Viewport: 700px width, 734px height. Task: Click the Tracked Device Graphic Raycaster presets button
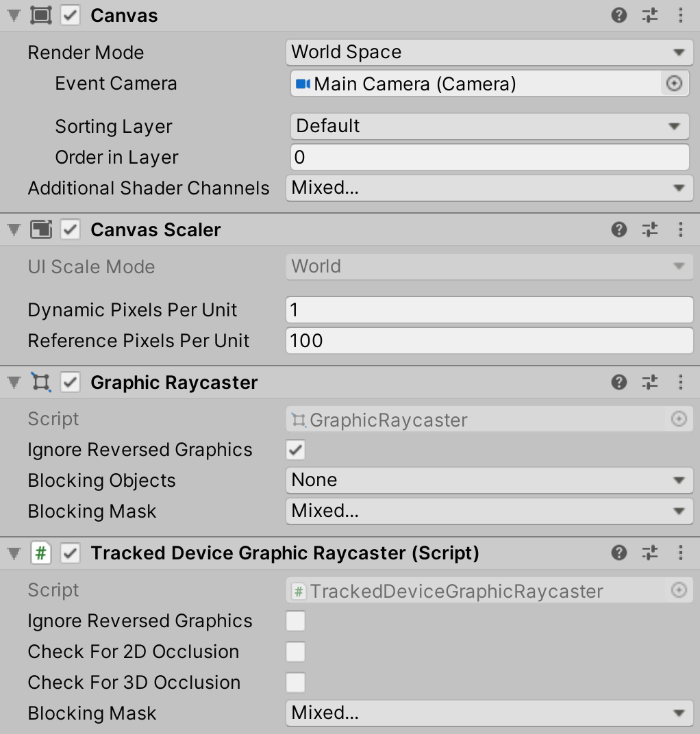click(649, 553)
